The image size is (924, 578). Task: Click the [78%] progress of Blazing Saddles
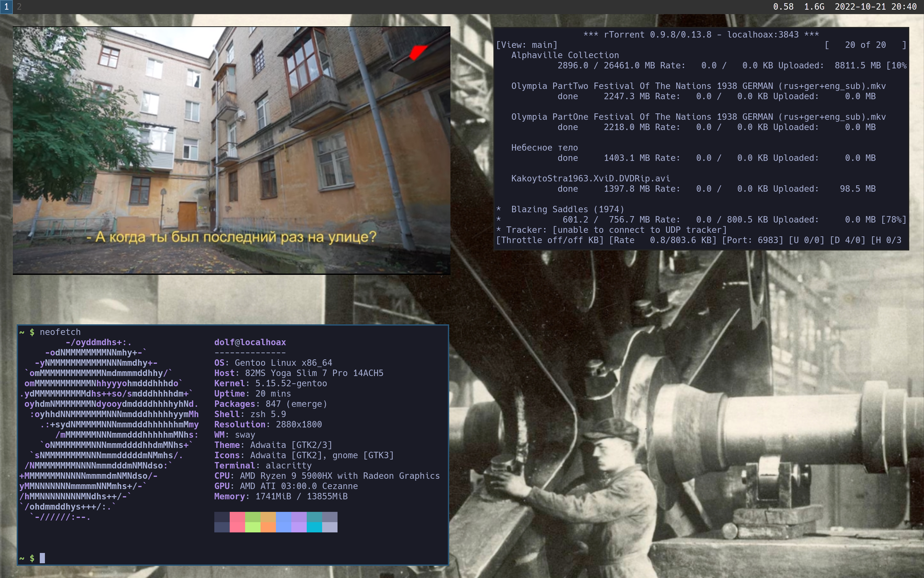pos(894,220)
